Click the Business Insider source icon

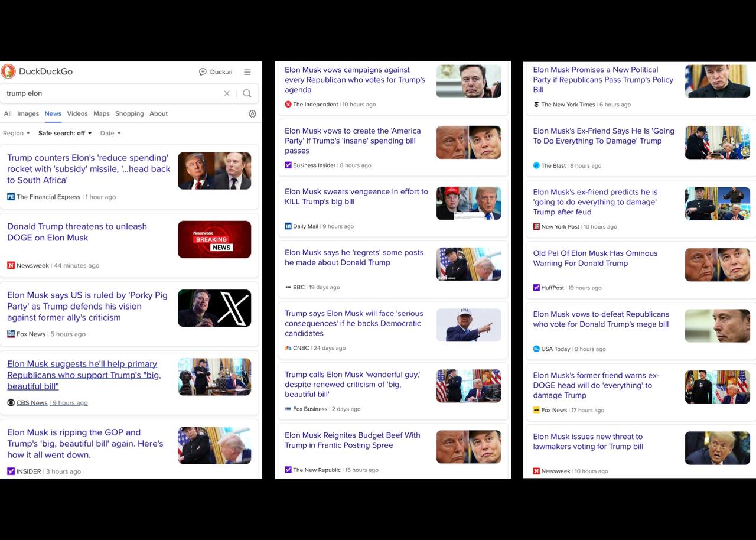tap(288, 165)
